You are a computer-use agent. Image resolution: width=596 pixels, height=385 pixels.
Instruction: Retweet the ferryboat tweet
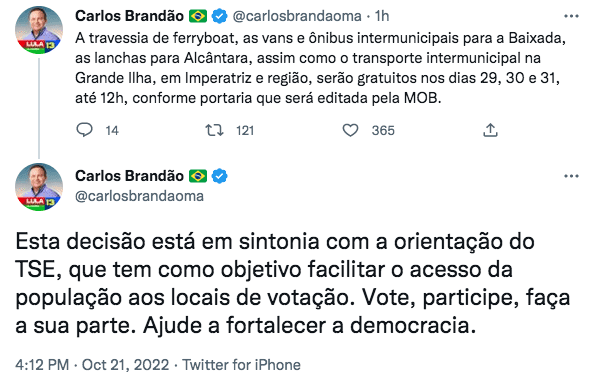(x=214, y=130)
